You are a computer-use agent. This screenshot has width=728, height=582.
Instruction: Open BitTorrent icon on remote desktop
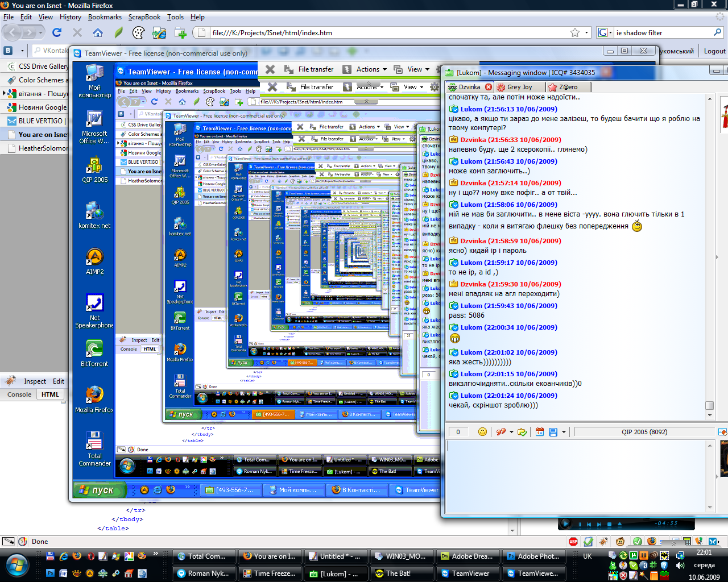(94, 354)
